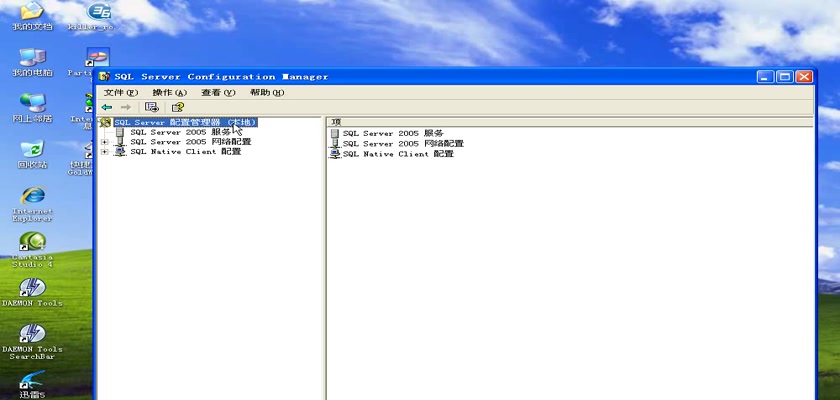The image size is (840, 400).
Task: Select the Camtasia Studio 4 desktop icon
Action: (x=33, y=250)
